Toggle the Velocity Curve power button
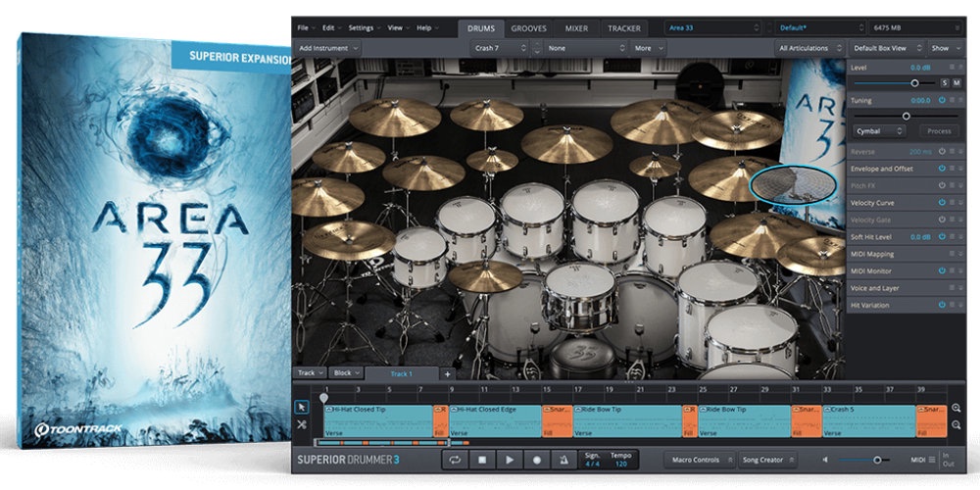980x490 pixels. [x=942, y=203]
